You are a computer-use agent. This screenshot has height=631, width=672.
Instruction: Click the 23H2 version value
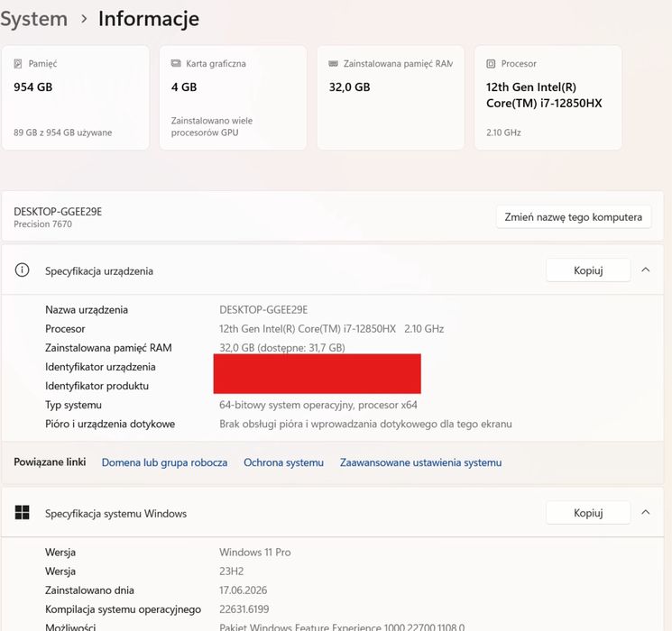click(232, 571)
